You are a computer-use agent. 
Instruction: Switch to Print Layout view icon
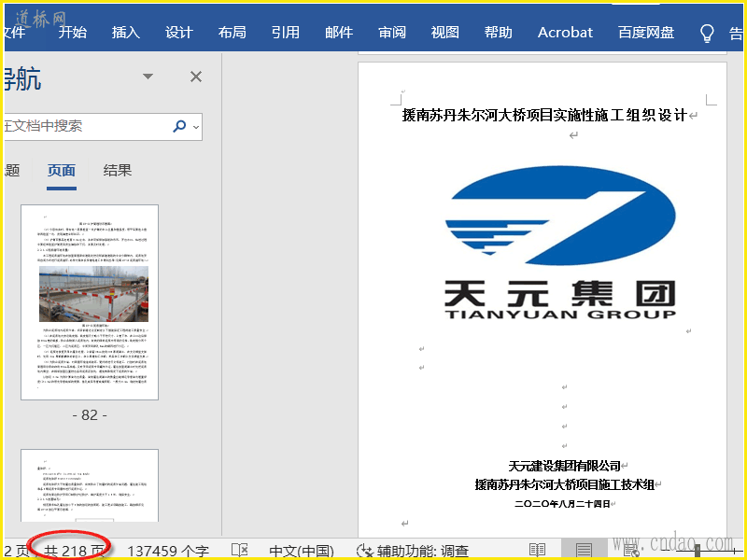point(584,550)
